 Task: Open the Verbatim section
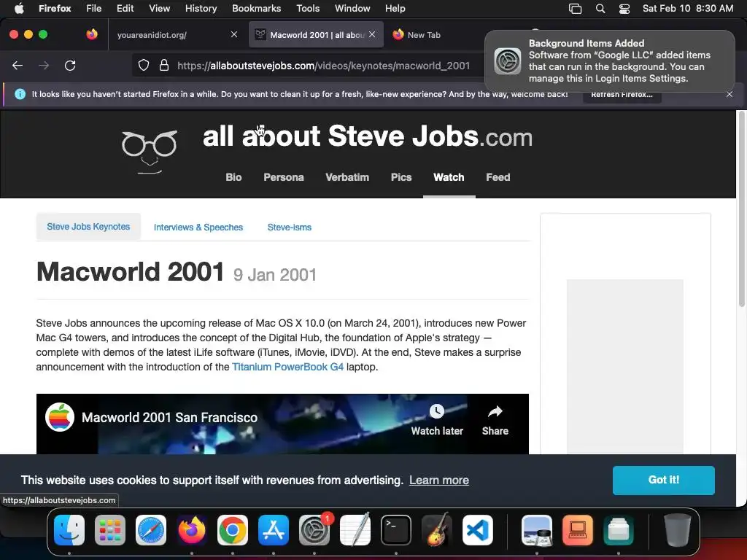(x=347, y=177)
